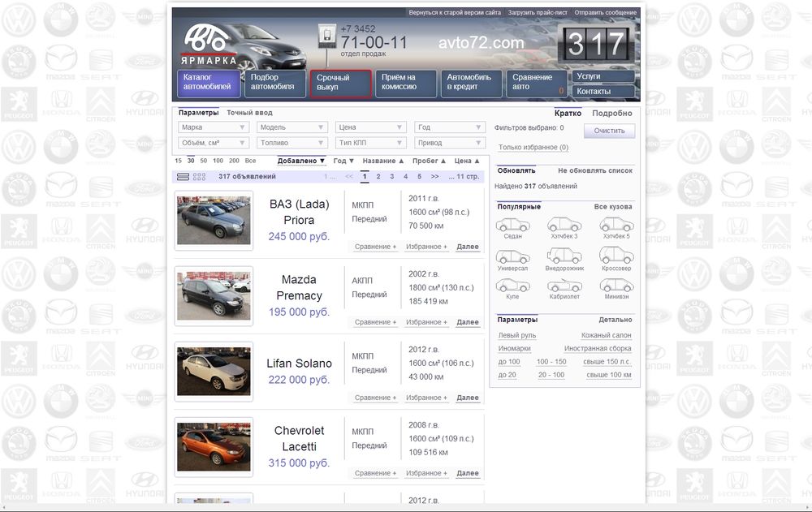Click the Авто Ярмарка logo
812x512 pixels.
[x=208, y=45]
